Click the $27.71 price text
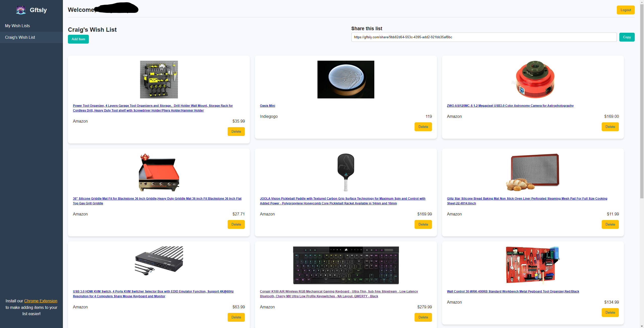This screenshot has height=328, width=644. 238,214
